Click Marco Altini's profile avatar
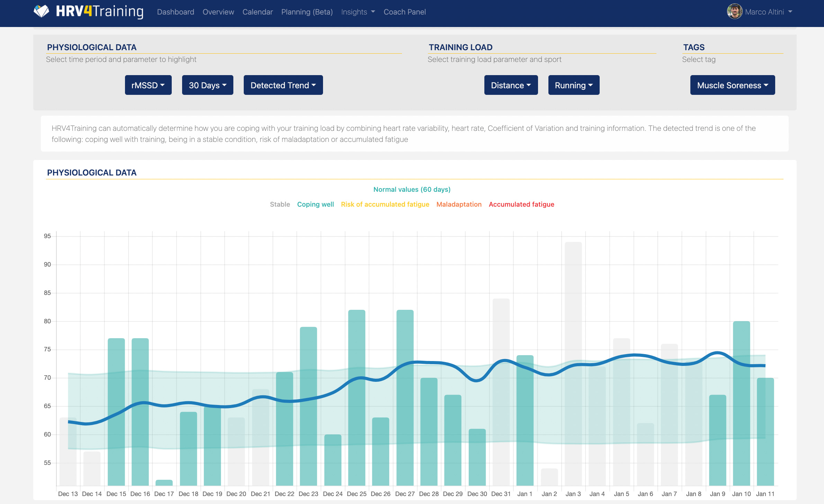The image size is (824, 504). click(734, 12)
